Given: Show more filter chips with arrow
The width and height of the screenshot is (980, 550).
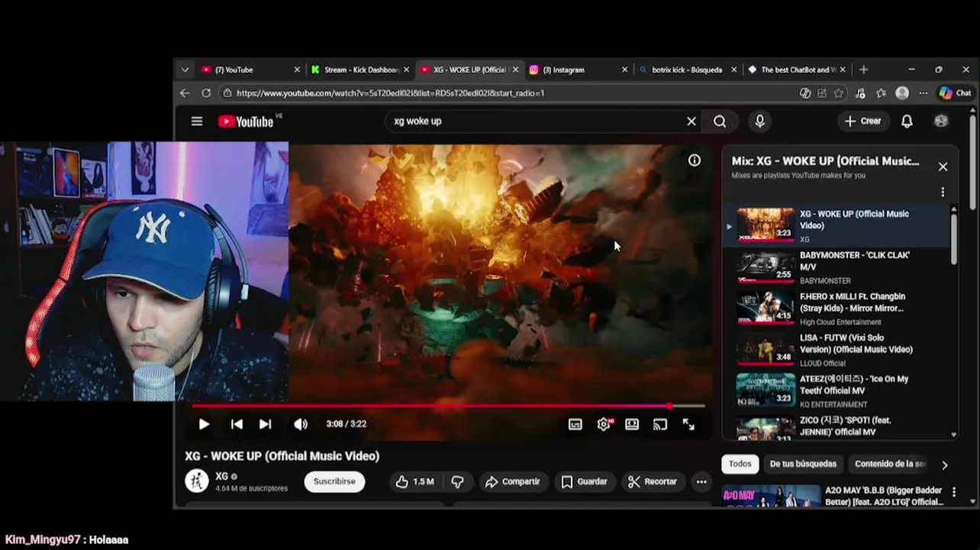Looking at the screenshot, I should tap(944, 464).
